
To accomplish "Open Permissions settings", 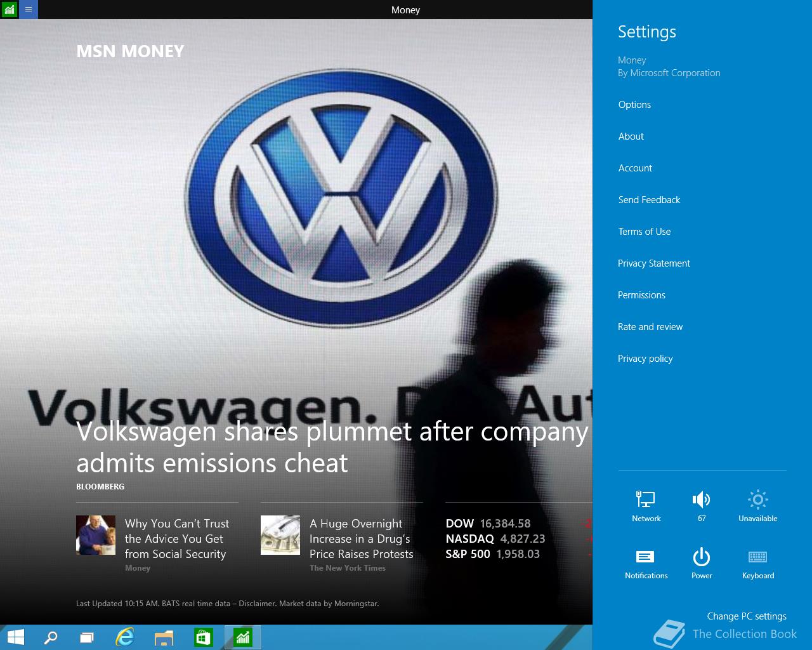I will click(641, 295).
